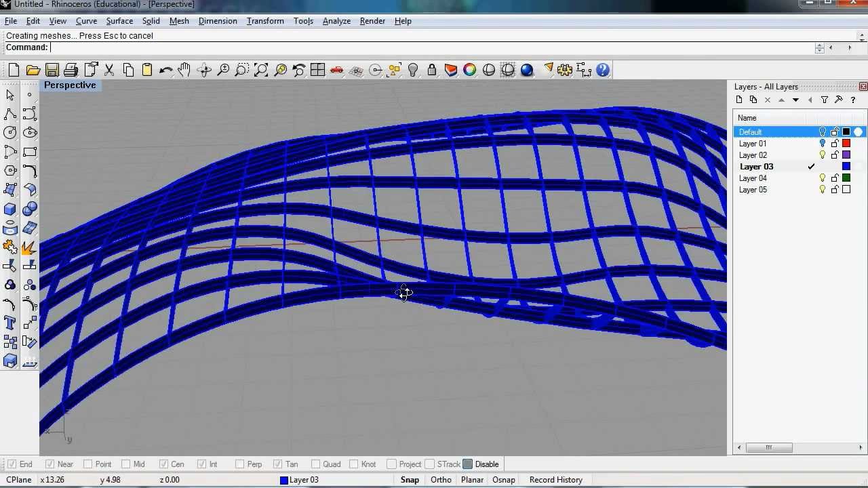
Task: Choose the arrow pointer select tool
Action: point(10,95)
